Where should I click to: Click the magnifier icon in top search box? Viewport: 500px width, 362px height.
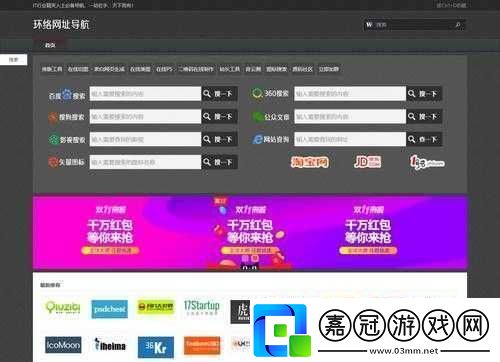point(458,25)
